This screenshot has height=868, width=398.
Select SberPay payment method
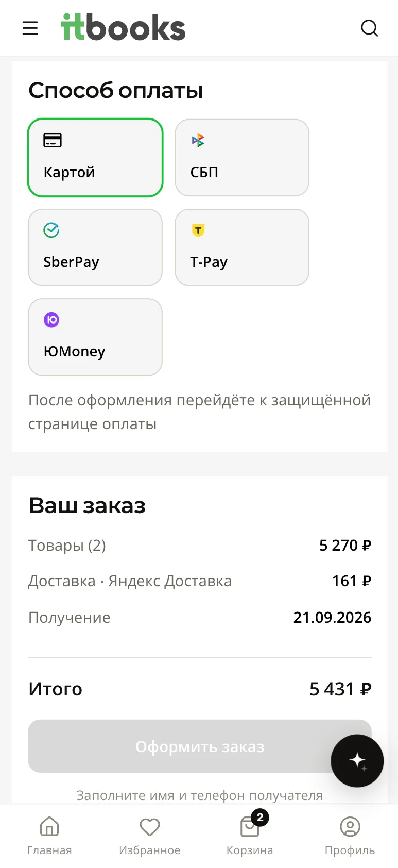95,247
